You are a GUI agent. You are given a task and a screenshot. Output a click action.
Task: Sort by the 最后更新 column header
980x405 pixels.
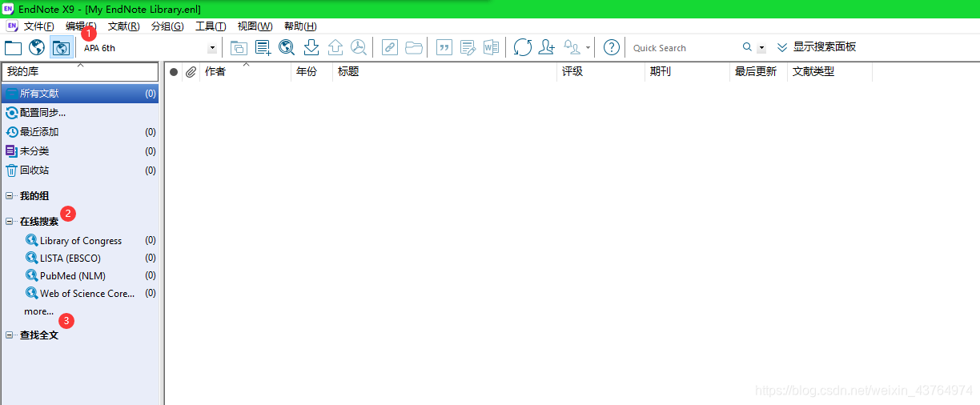(758, 72)
